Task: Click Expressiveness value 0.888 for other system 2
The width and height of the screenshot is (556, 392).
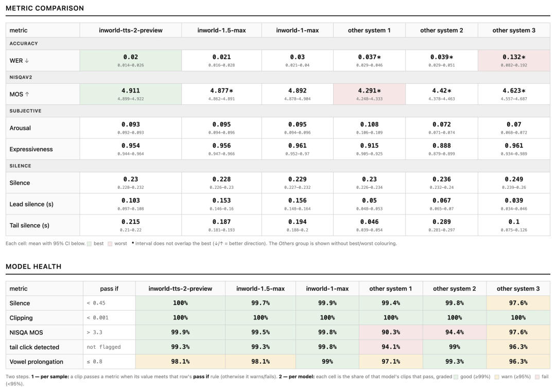Action: (x=442, y=146)
